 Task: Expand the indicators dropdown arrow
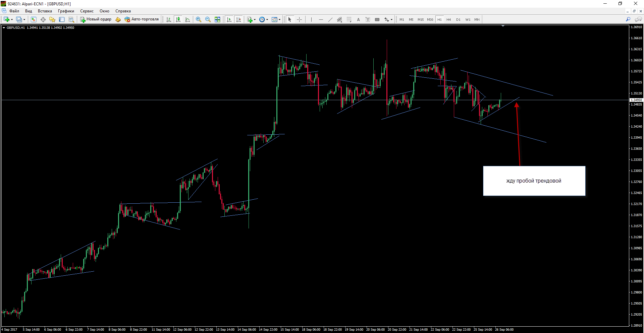255,19
